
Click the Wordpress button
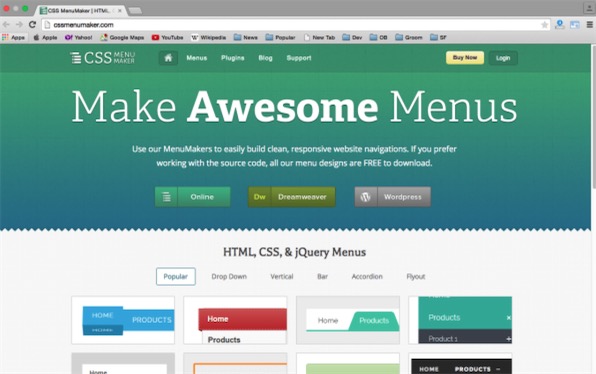click(x=393, y=197)
